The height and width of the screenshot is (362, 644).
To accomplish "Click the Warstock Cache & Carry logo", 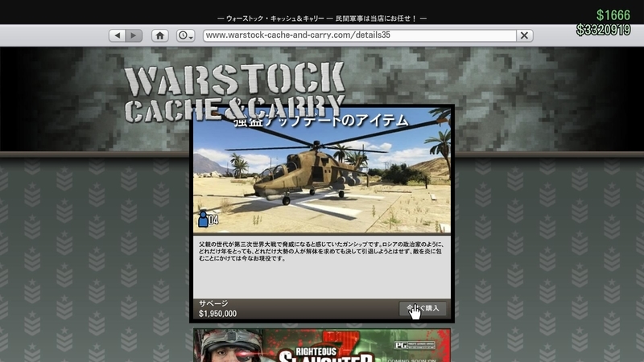I will click(234, 92).
